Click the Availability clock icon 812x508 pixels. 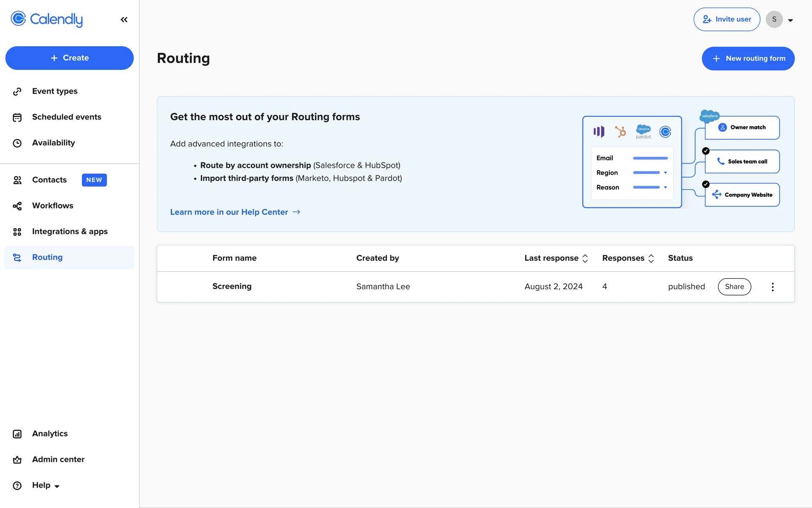[x=17, y=143]
